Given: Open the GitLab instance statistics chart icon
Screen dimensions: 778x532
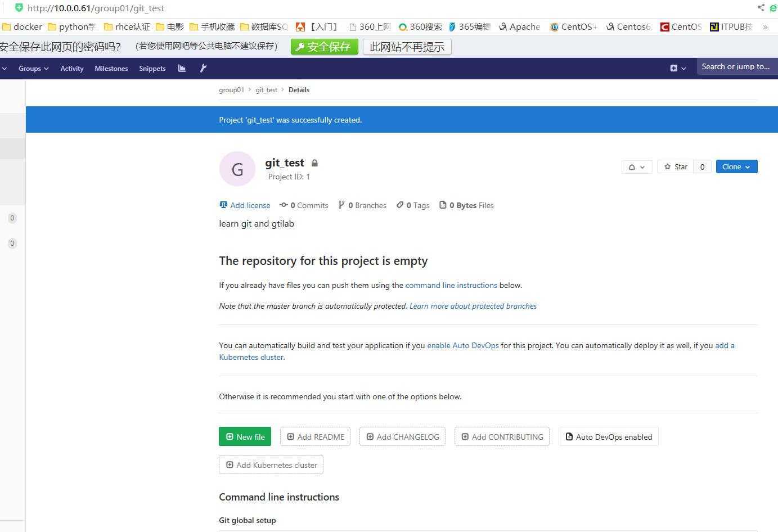Looking at the screenshot, I should [182, 68].
